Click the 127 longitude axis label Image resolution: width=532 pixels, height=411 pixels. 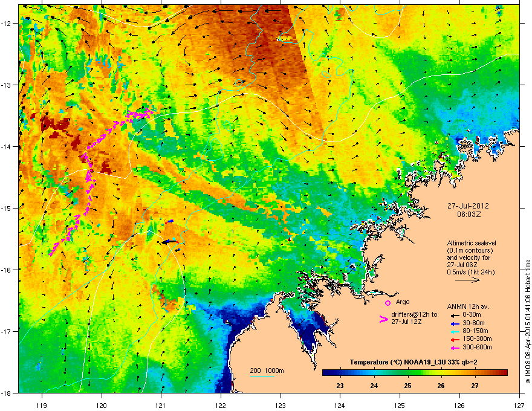pos(519,405)
